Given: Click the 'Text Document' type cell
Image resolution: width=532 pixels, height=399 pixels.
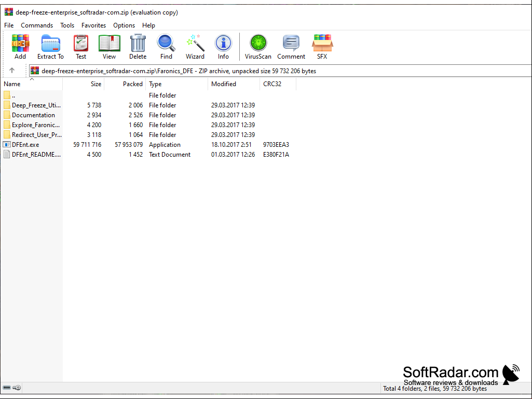Looking at the screenshot, I should pyautogui.click(x=170, y=155).
